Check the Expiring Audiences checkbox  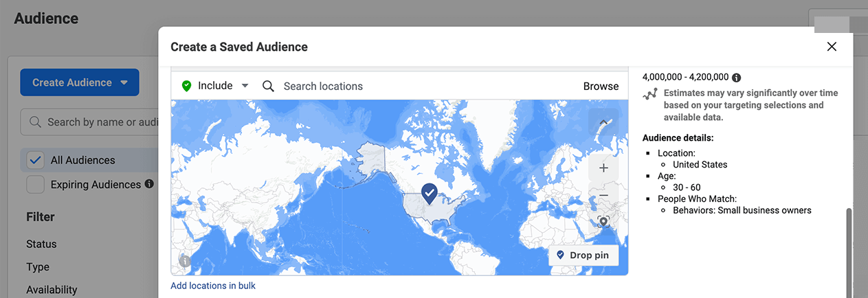(36, 185)
